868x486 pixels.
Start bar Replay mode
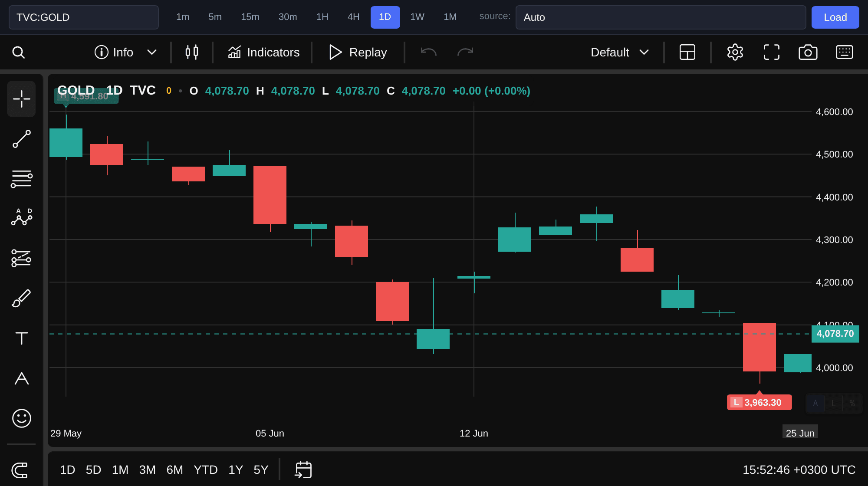pos(358,52)
